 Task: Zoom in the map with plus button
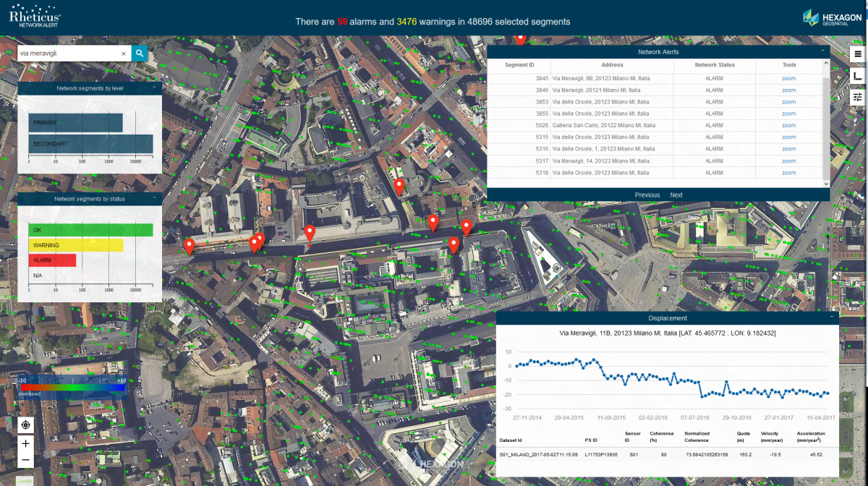point(26,443)
